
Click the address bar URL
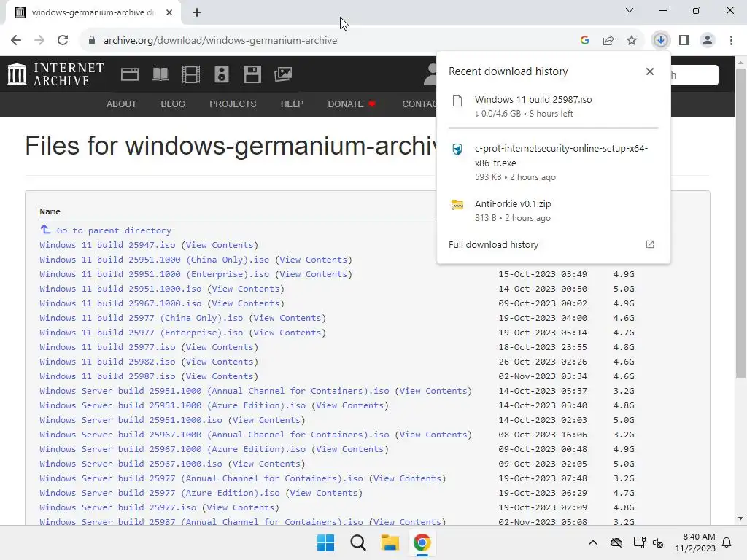click(x=220, y=41)
